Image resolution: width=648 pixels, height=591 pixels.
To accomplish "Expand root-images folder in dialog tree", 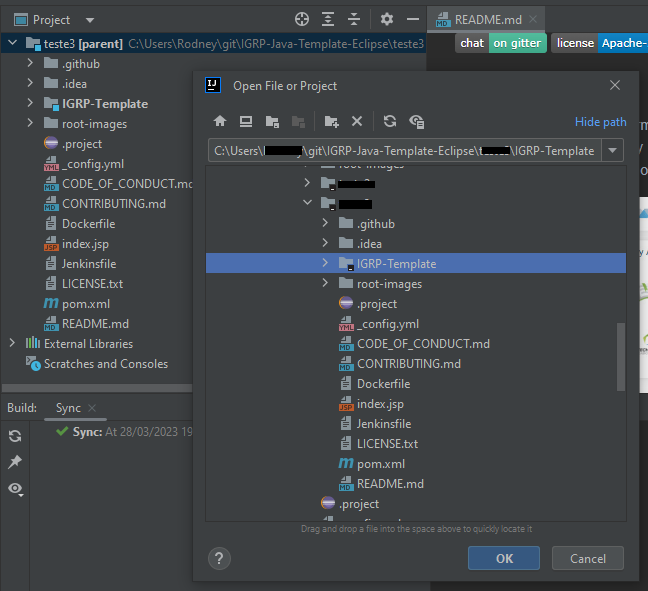I will (325, 283).
